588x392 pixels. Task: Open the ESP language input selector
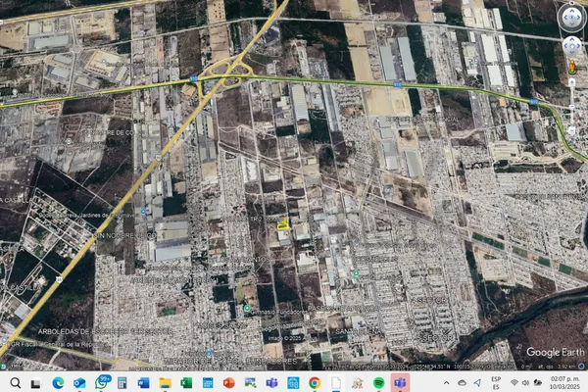(496, 381)
